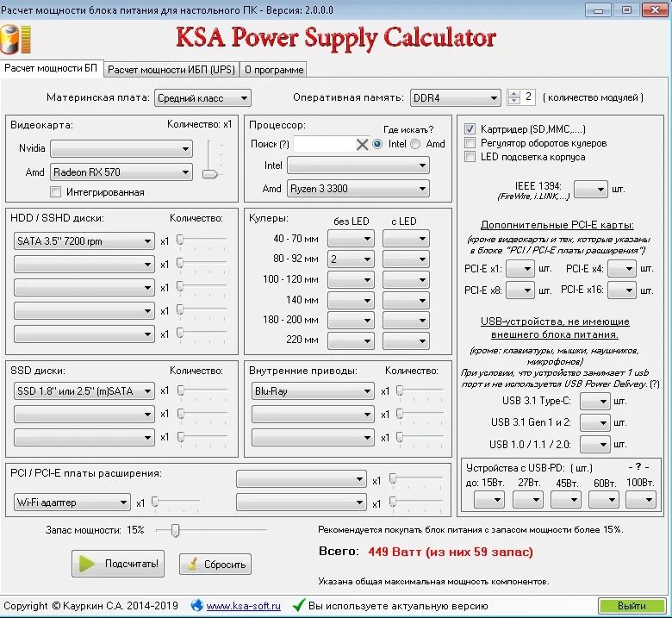The image size is (672, 618).
Task: Click the Выйти exit button
Action: click(632, 606)
